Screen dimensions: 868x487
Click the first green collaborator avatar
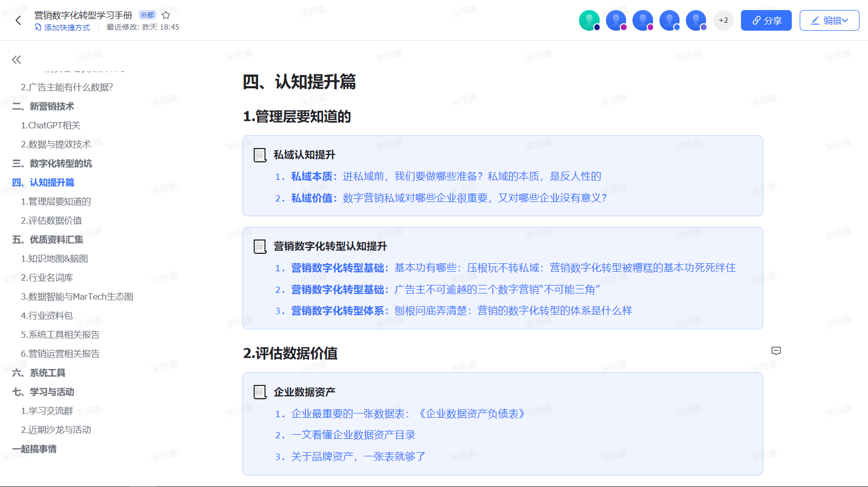(x=589, y=21)
